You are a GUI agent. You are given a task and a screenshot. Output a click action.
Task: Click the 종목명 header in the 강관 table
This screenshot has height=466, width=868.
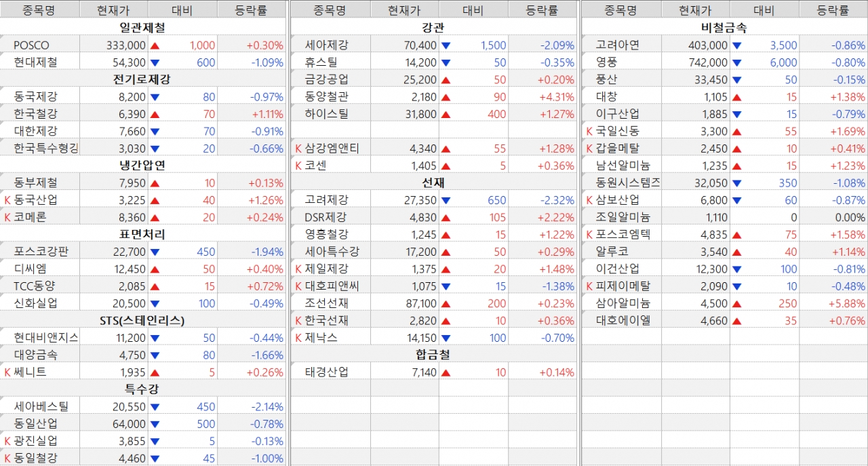tap(330, 10)
